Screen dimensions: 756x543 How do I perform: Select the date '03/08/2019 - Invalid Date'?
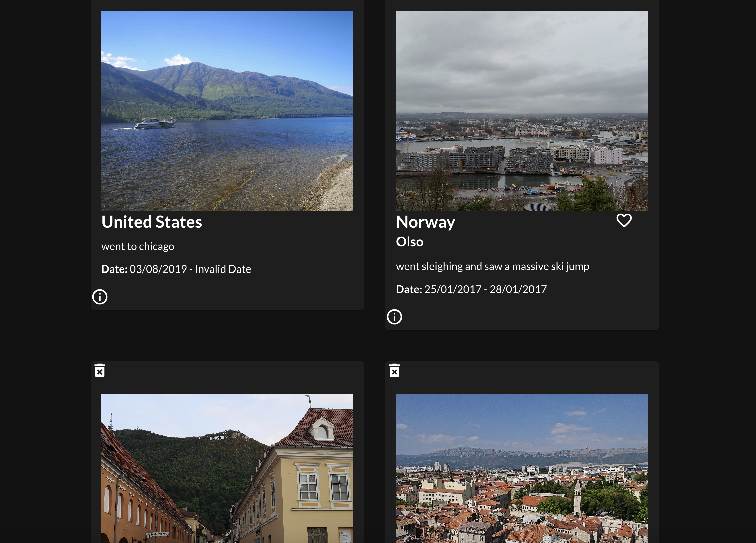(x=190, y=269)
